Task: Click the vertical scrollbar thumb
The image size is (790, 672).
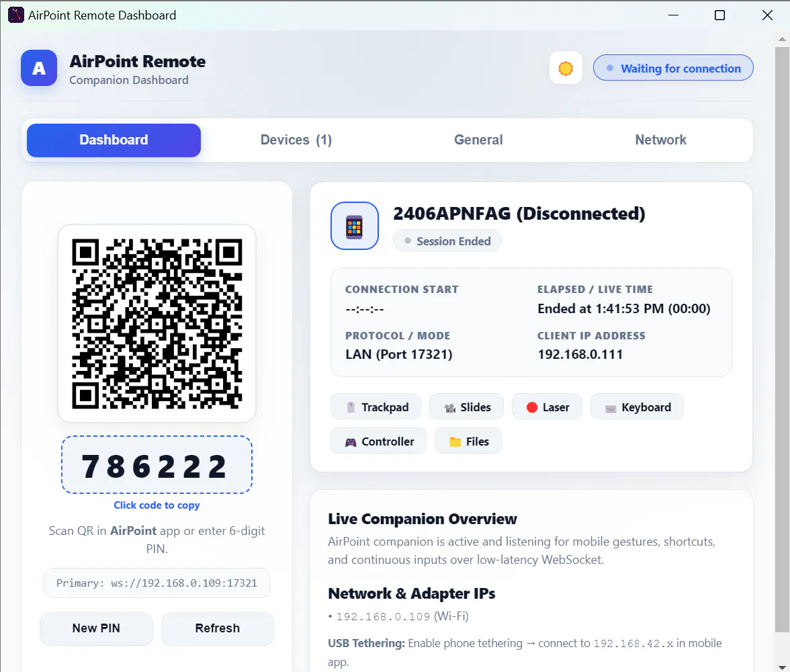Action: pos(782,339)
